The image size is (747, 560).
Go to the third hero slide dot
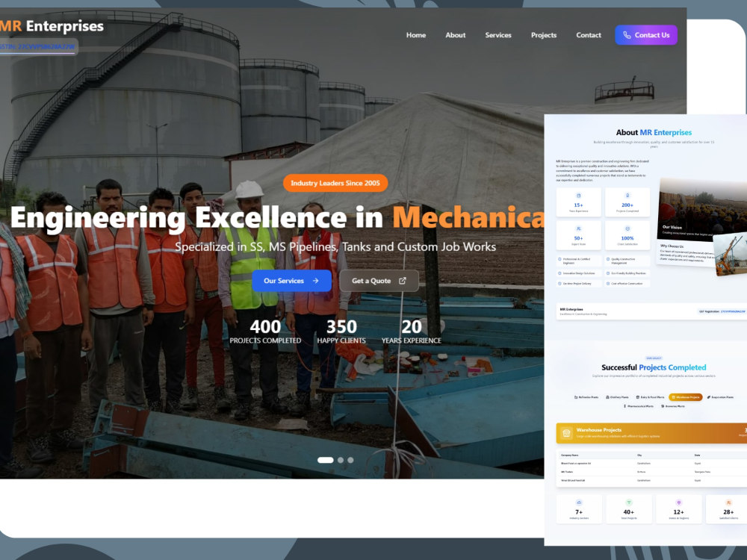pyautogui.click(x=350, y=460)
